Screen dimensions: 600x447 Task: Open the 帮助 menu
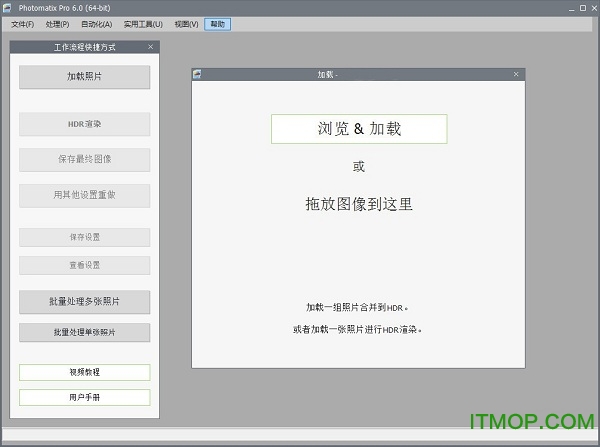[216, 23]
